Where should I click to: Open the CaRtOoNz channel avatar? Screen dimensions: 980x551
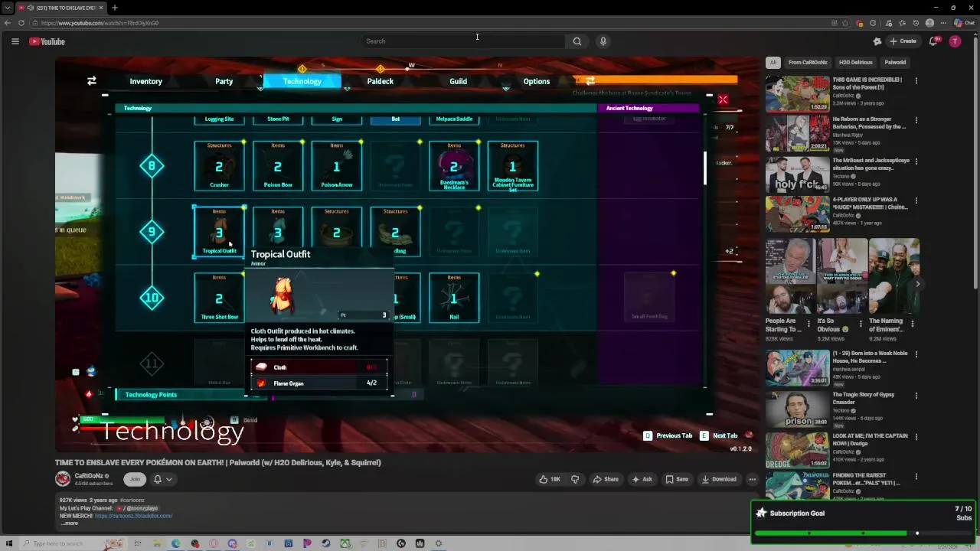coord(63,479)
